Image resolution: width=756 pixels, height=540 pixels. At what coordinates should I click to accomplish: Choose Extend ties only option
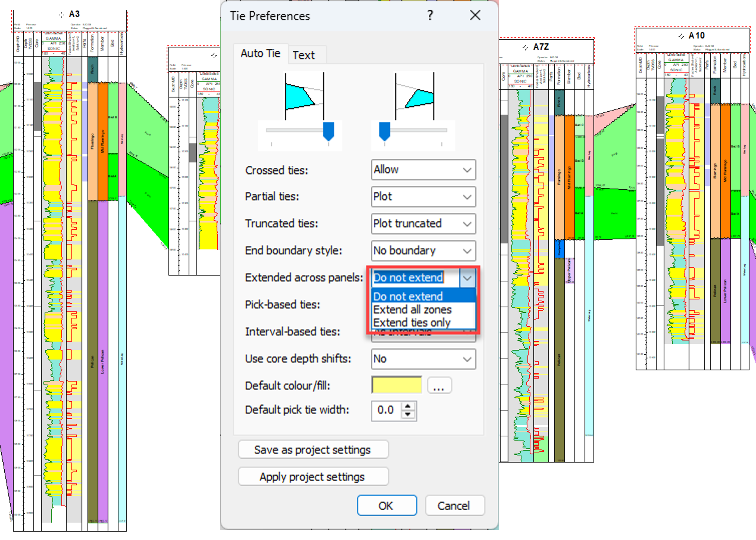412,323
